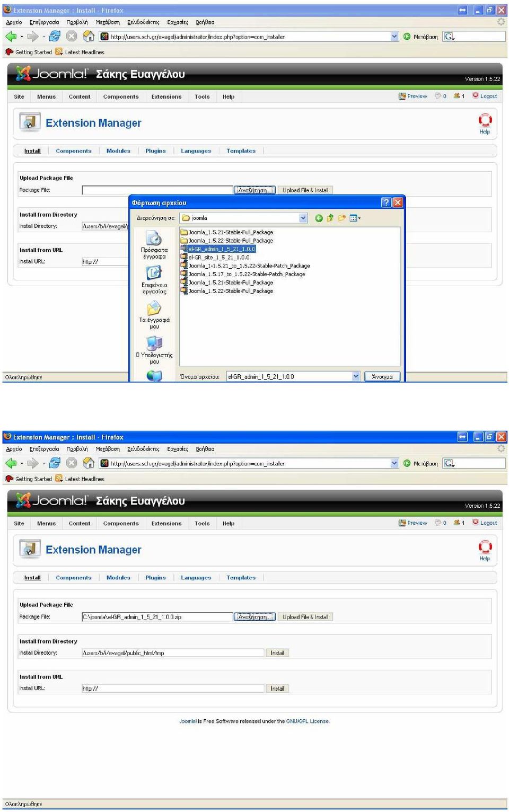509x812 pixels.
Task: Open Joomla Extensions menu in the window with the C:\joomla path
Action: (x=166, y=523)
